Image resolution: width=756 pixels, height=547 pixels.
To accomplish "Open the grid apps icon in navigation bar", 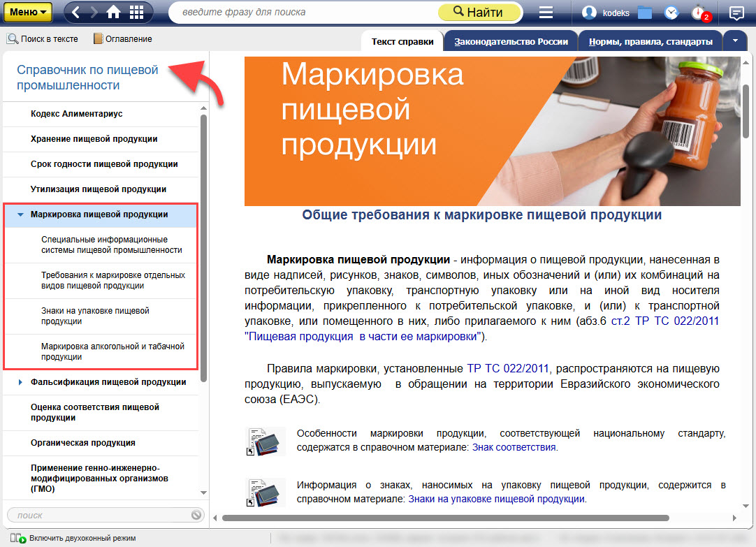I will point(137,13).
